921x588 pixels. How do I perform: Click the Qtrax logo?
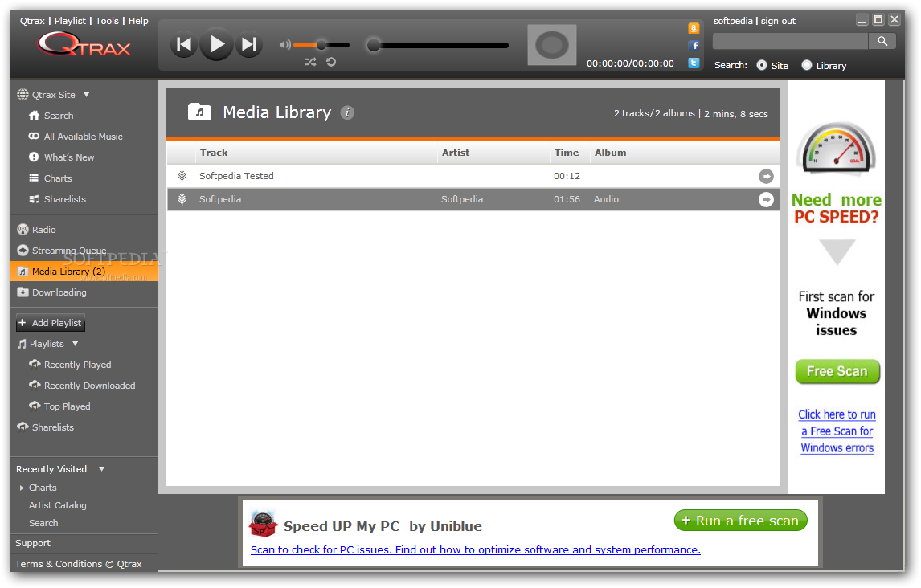84,45
